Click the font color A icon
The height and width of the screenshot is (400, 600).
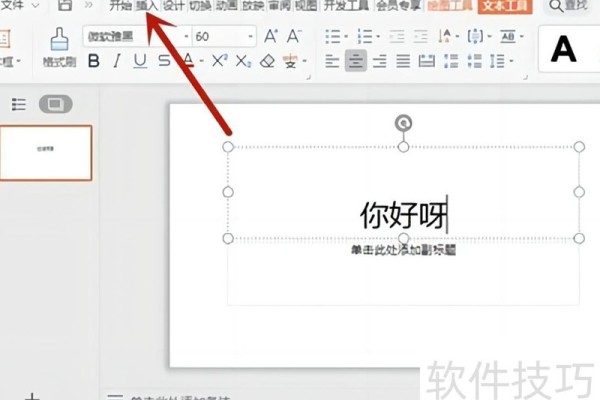(188, 60)
